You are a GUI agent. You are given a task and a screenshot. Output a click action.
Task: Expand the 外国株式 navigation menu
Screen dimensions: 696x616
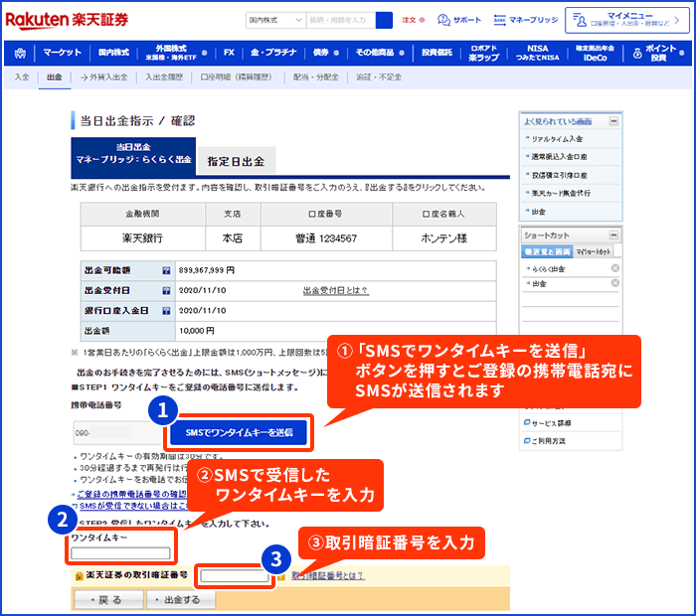click(176, 53)
